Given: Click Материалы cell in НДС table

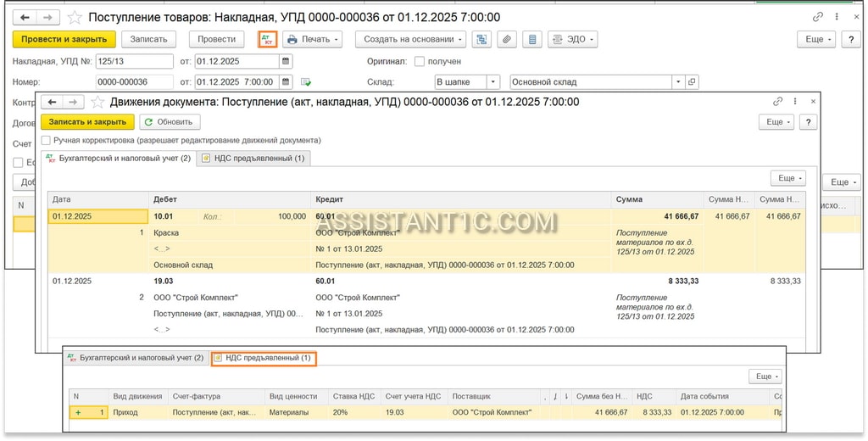Looking at the screenshot, I should (x=296, y=412).
